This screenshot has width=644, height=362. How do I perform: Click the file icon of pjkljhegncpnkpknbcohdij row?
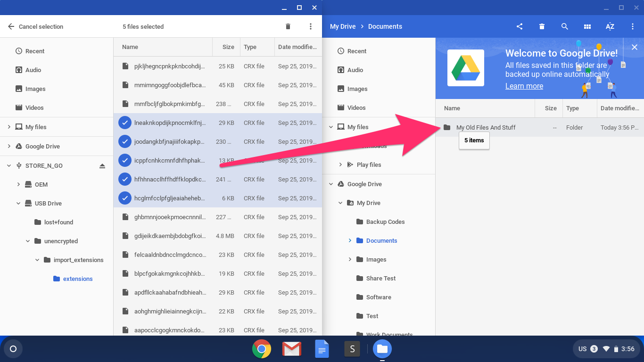coord(125,66)
